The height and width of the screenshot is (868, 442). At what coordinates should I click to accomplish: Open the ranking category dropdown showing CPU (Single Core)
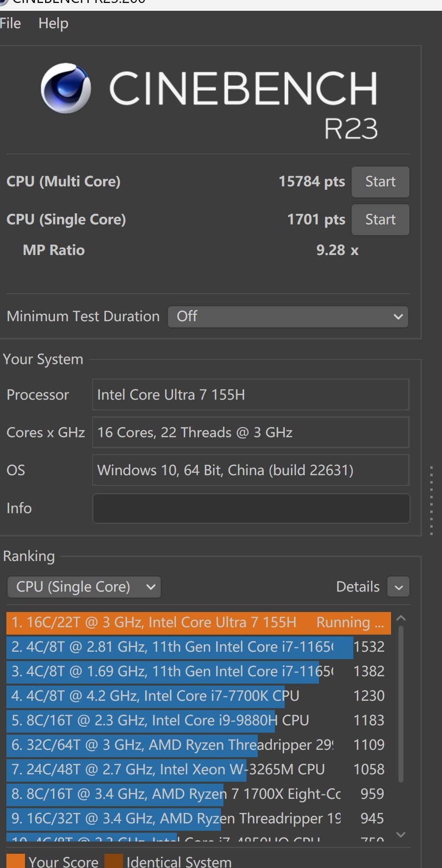click(83, 587)
